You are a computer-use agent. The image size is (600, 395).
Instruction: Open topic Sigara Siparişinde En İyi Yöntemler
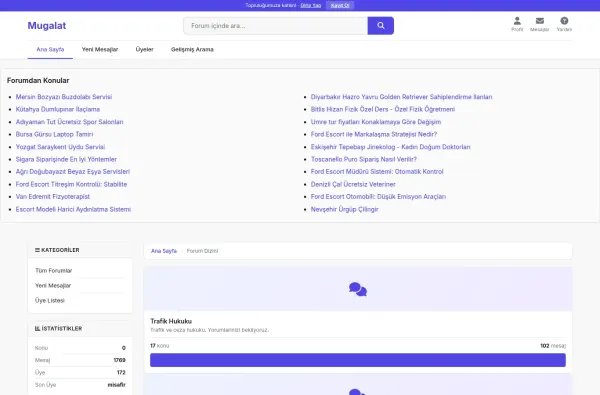point(66,159)
